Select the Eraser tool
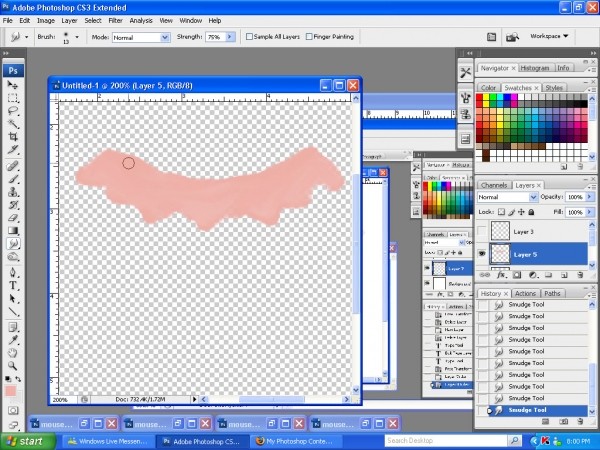 tap(13, 218)
